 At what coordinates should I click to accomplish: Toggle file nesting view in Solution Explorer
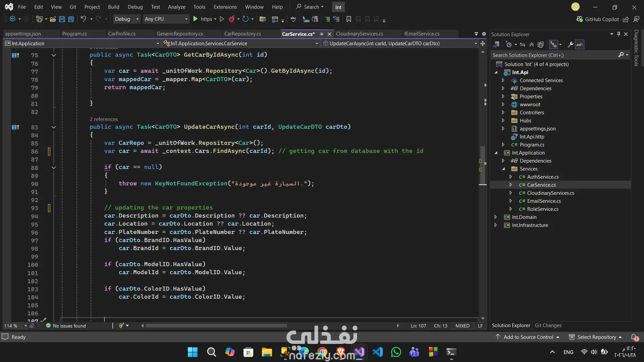[x=553, y=45]
